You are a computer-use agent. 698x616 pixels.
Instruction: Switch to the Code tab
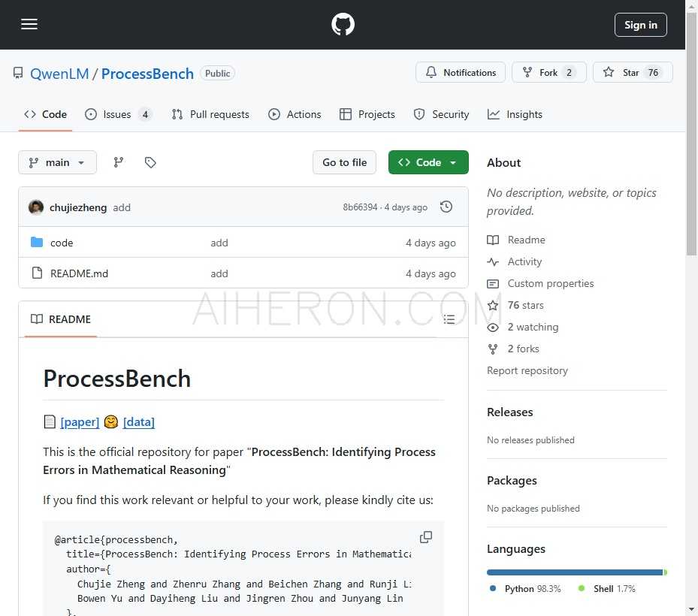click(45, 114)
